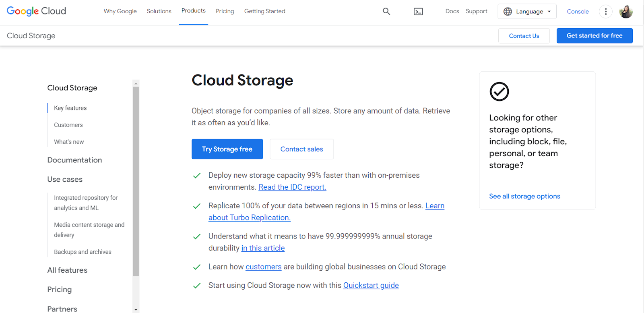Select Cloud Storage in sidebar
Screen dimensions: 644x313
pyautogui.click(x=72, y=88)
